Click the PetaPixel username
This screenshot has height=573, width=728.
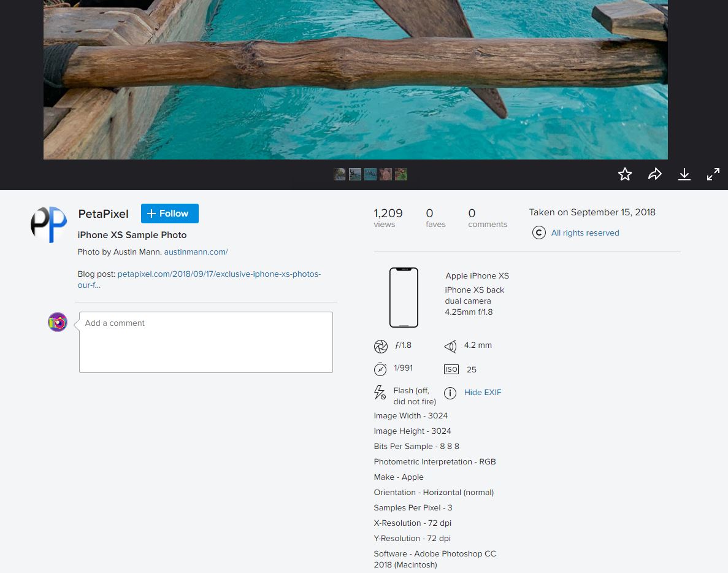(x=103, y=214)
